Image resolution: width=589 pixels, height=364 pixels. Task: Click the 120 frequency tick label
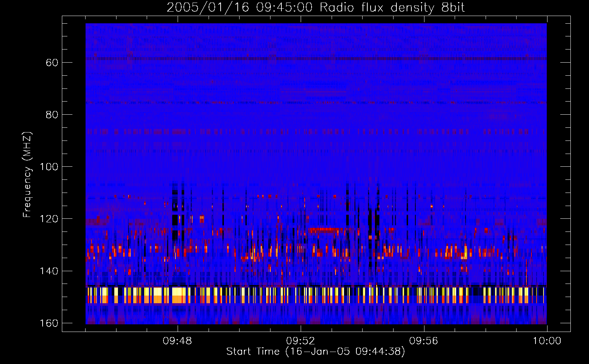tap(49, 219)
